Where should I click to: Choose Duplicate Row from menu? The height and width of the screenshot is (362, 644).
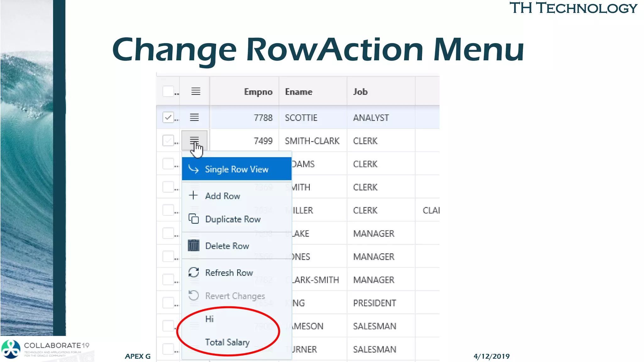[236, 219]
